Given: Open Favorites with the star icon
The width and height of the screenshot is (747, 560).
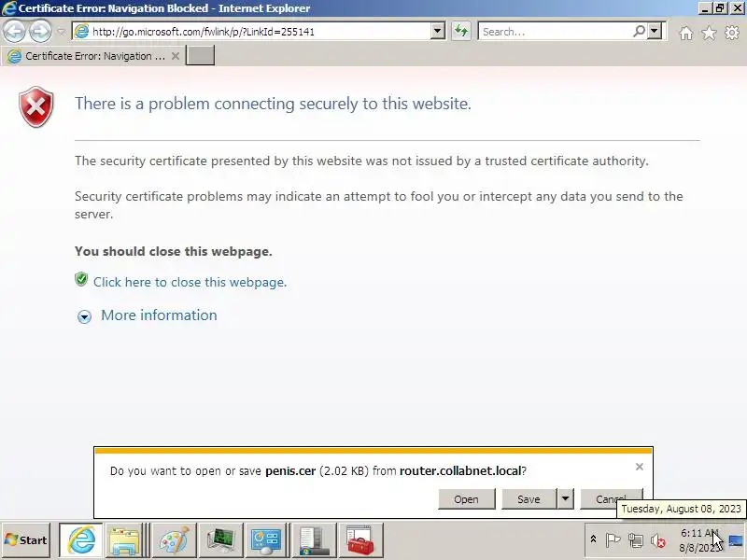Looking at the screenshot, I should pos(709,33).
